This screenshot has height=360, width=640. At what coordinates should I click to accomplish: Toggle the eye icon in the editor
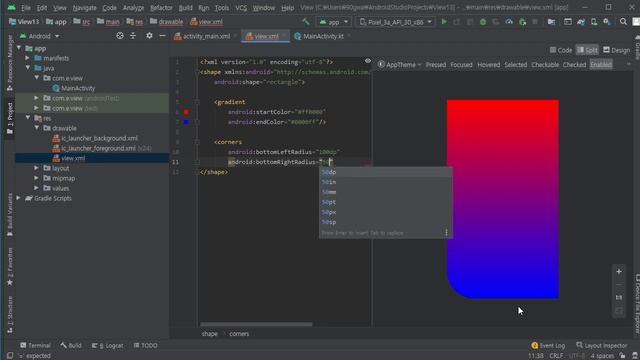(x=368, y=61)
